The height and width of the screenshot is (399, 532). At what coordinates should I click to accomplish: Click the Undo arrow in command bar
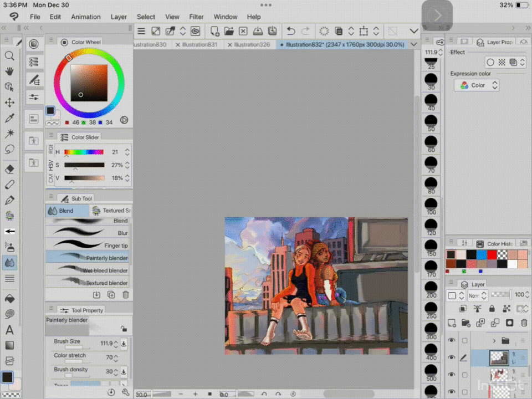[291, 31]
